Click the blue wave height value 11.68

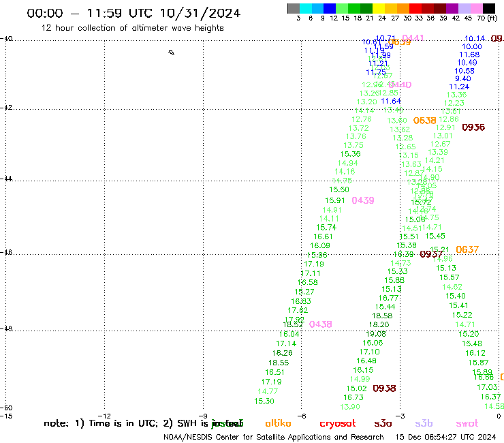click(469, 55)
